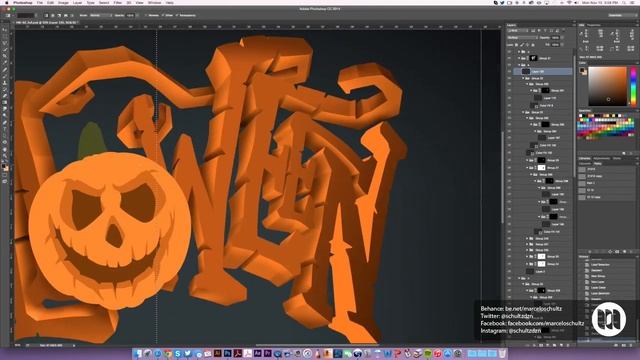Choose the Diamond Gradient type icon

click(x=66, y=15)
